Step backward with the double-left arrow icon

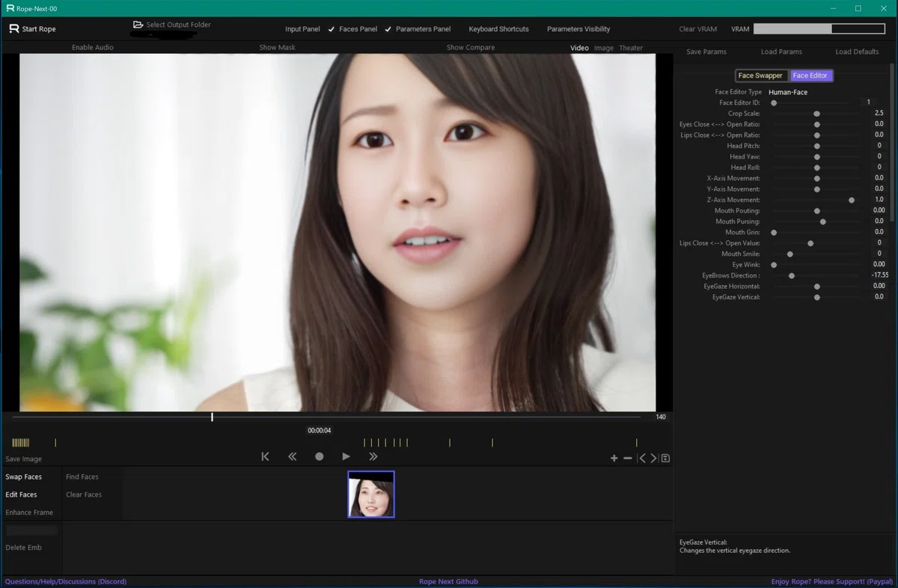[x=292, y=456]
